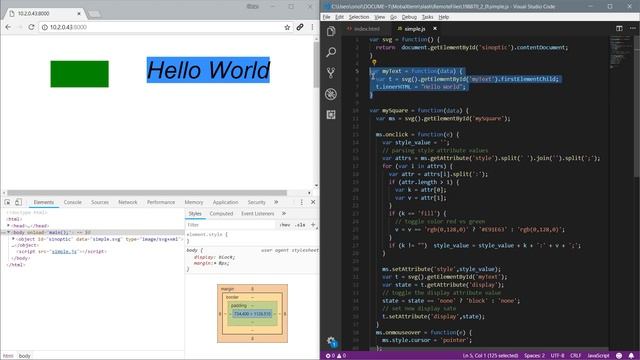640x360 pixels.
Task: Open the Edit menu in VS Code
Action: (340, 17)
